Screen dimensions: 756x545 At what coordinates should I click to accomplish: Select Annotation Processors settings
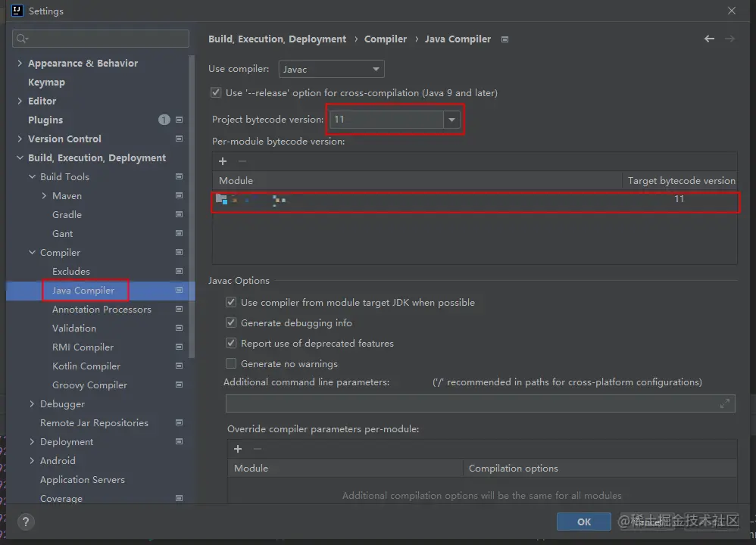point(102,310)
